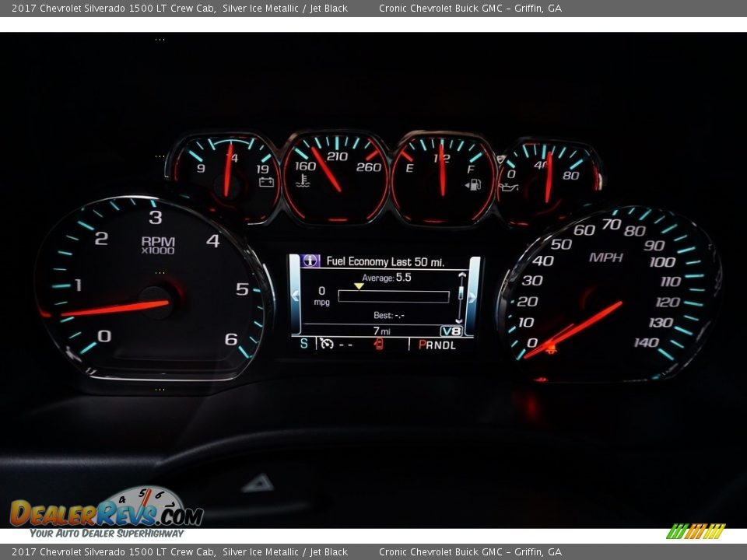
Task: Click the up arrow on display scrollbar
Action: pos(461,275)
